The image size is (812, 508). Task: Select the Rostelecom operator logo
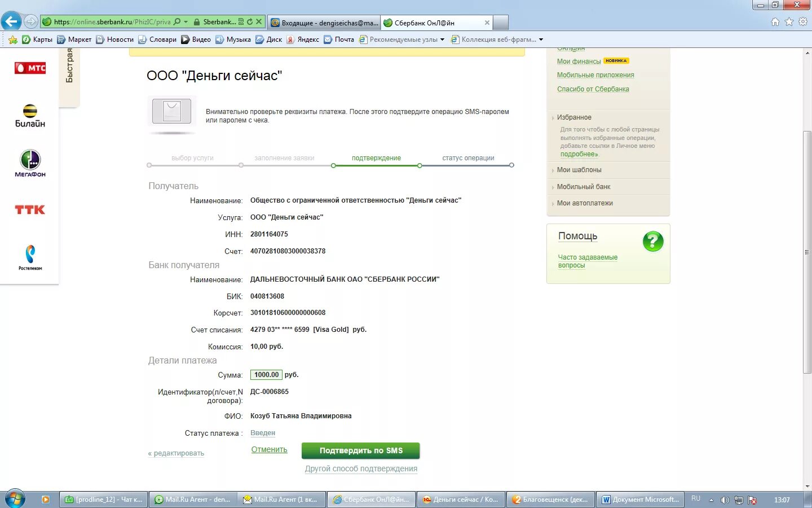(x=30, y=257)
